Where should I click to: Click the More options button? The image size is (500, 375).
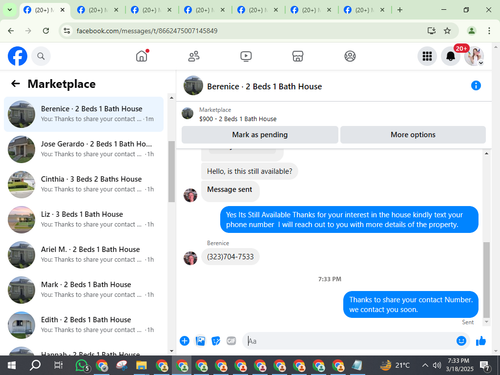413,135
